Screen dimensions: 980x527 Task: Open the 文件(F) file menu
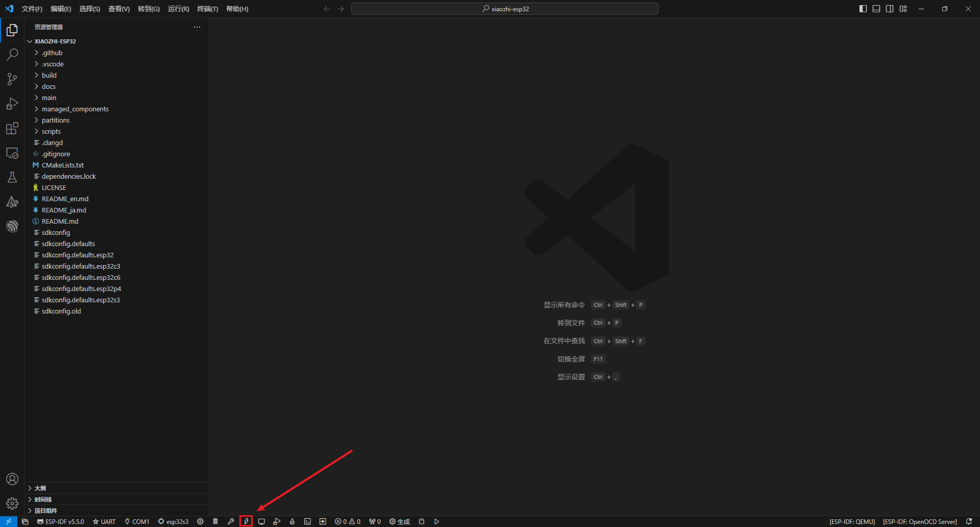pos(32,9)
